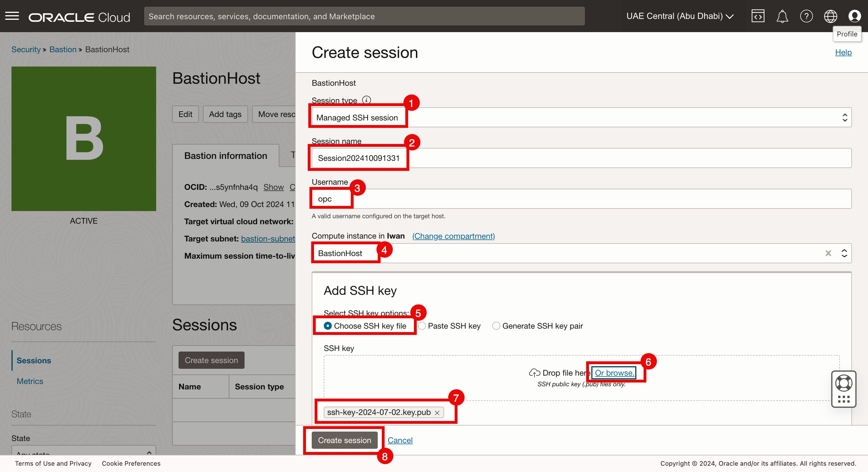Click the Session type info icon
This screenshot has height=472, width=868.
[x=366, y=100]
